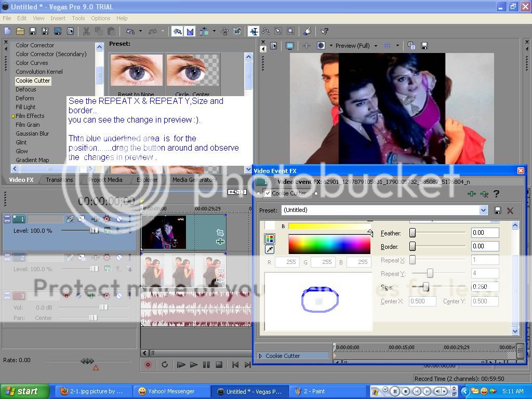
Task: Click the Border value field
Action: (485, 246)
